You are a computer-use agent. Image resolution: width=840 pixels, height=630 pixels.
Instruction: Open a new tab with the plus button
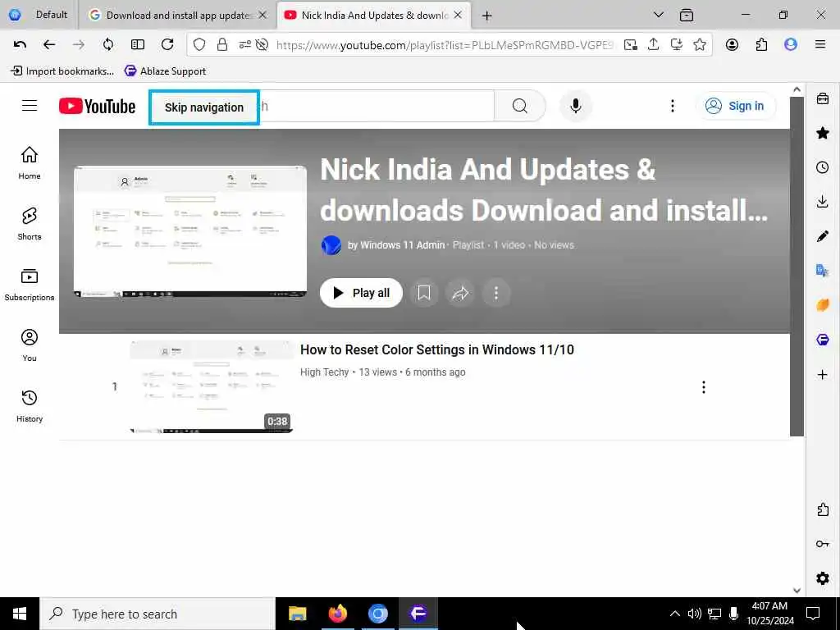[486, 16]
